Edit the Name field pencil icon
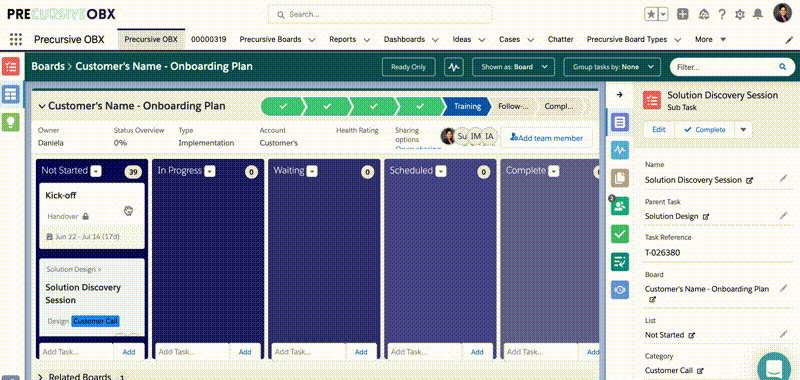Image resolution: width=800 pixels, height=380 pixels. (x=783, y=178)
